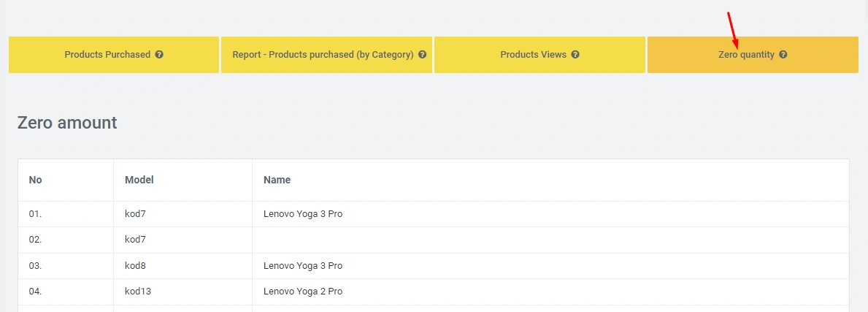Select row number 03. in the table
The width and height of the screenshot is (868, 312).
click(36, 266)
